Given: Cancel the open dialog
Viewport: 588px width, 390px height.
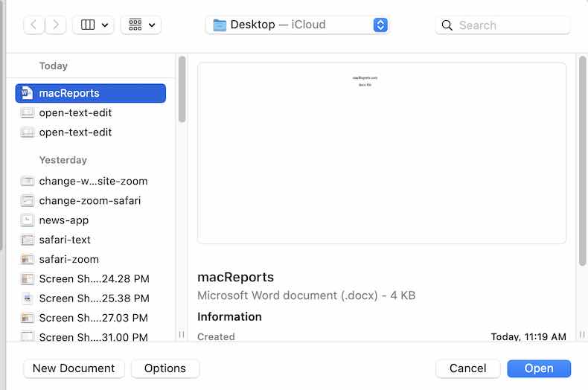Looking at the screenshot, I should (x=467, y=368).
